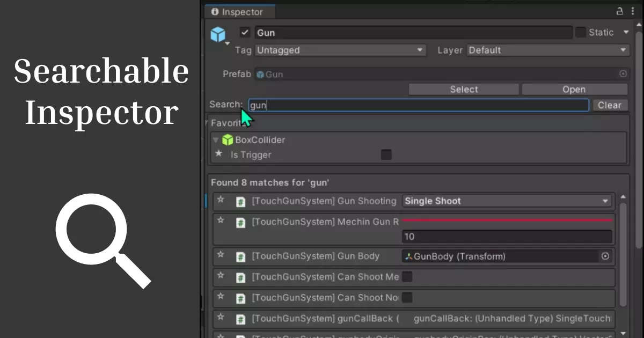644x338 pixels.
Task: Open the Tag Untagged dropdown
Action: [340, 50]
